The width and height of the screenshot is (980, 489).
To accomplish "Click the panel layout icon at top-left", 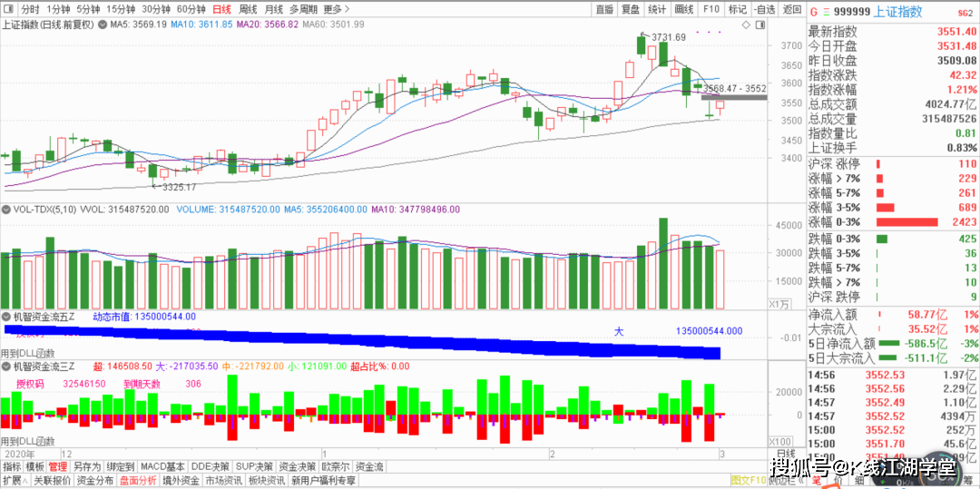I will (8, 9).
